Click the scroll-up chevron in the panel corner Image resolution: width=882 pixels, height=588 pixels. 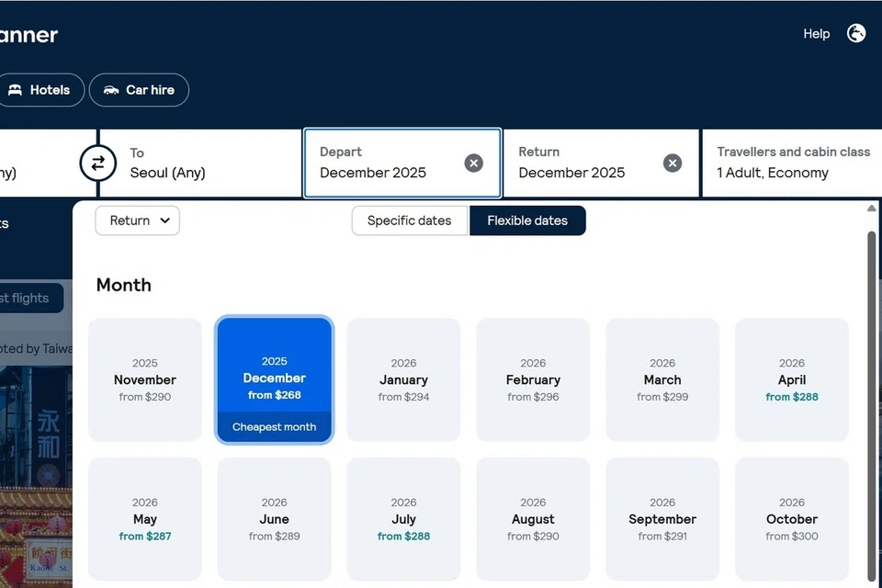871,208
